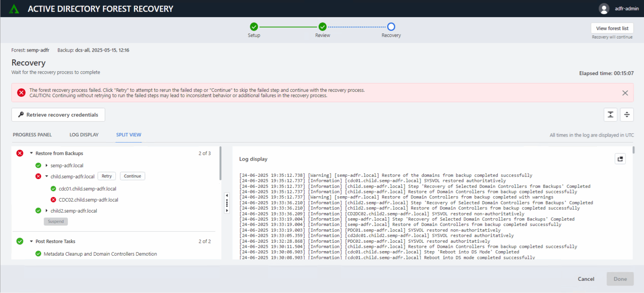Click the Recovery step circle indicator
The image size is (644, 293).
391,27
